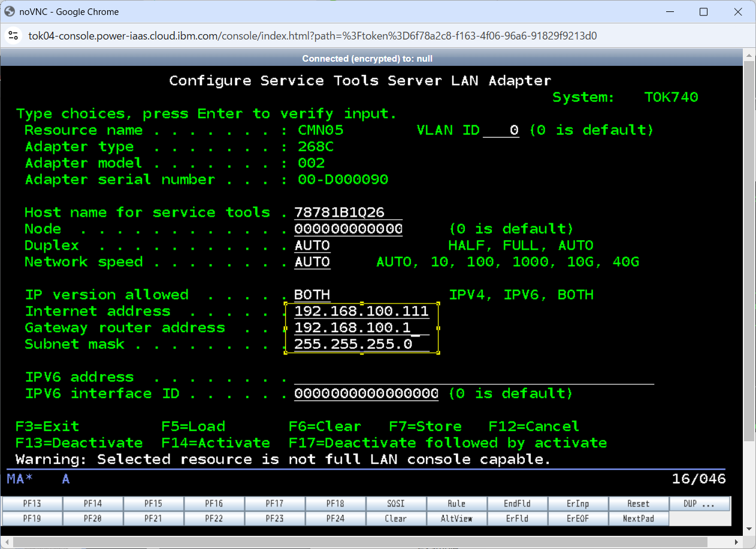This screenshot has height=549, width=756.
Task: Click the browser address bar URL
Action: 313,36
